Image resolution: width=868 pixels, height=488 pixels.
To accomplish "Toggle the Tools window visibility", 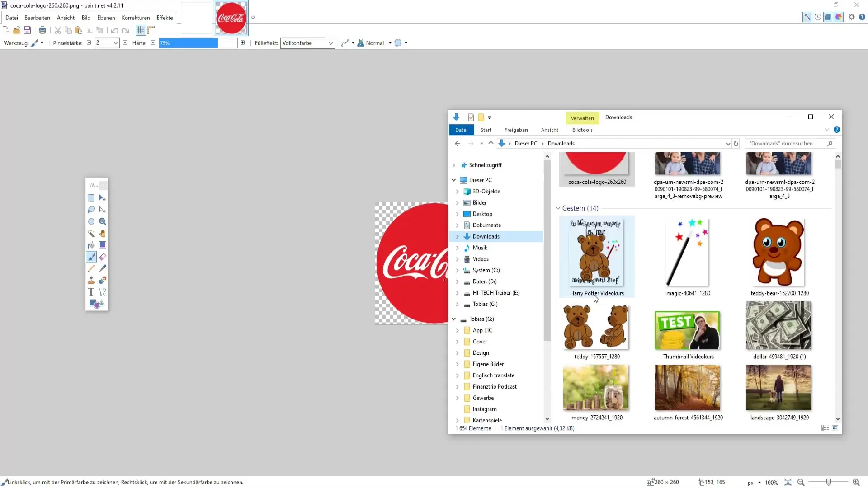I will point(807,17).
